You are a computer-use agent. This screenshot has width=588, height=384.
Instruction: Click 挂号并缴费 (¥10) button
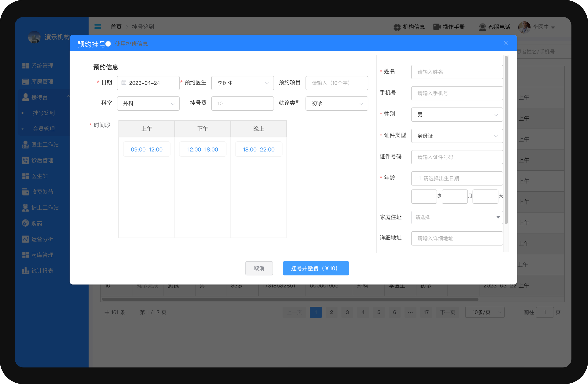[316, 268]
